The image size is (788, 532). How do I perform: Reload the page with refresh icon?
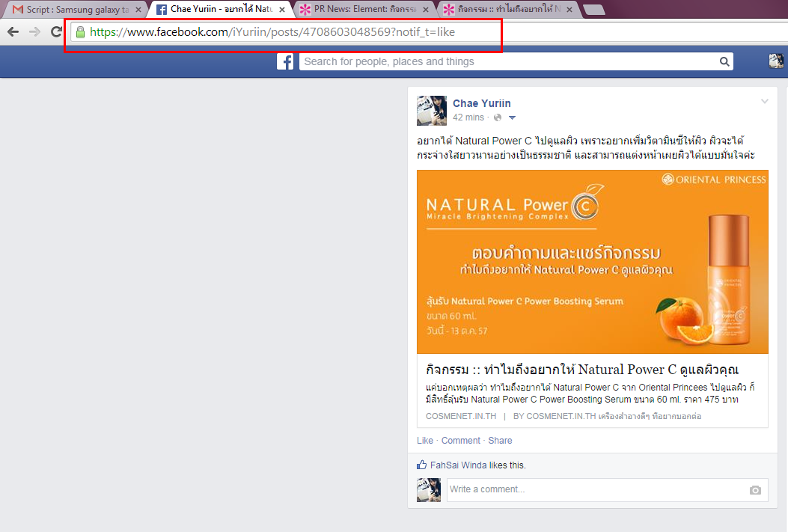[x=56, y=32]
